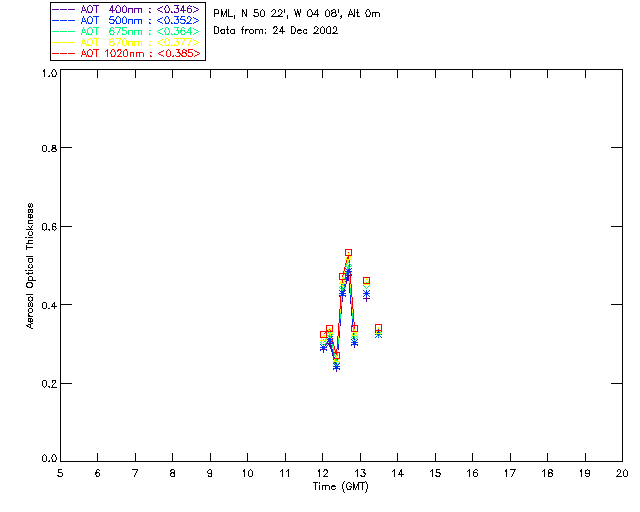Click the x-axis tick label '15'
640x512 pixels.
pos(435,473)
